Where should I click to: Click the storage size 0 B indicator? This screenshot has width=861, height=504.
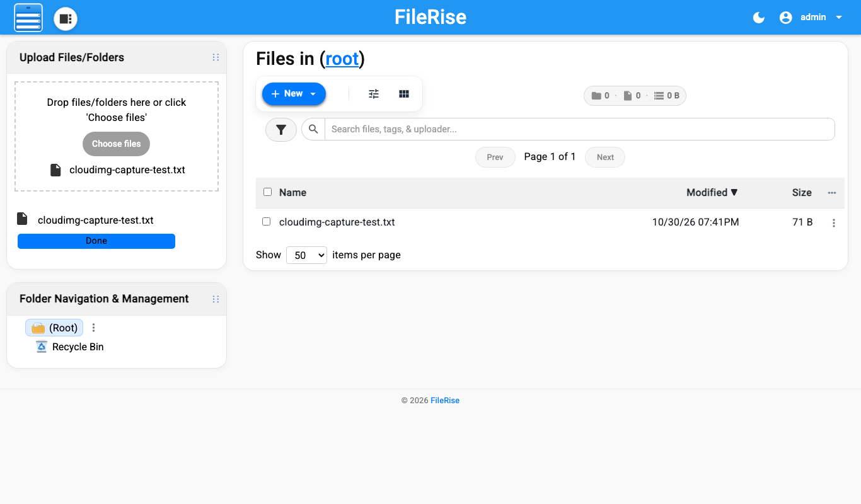click(667, 96)
